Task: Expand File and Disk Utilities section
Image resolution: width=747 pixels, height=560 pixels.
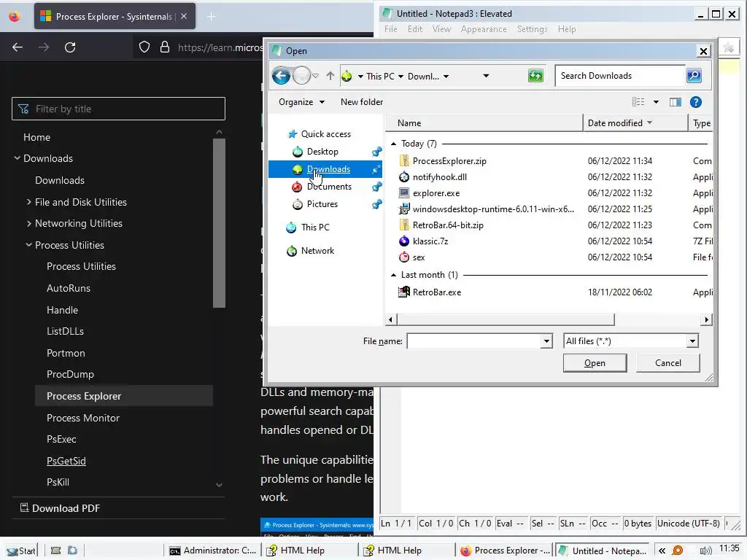Action: point(29,202)
